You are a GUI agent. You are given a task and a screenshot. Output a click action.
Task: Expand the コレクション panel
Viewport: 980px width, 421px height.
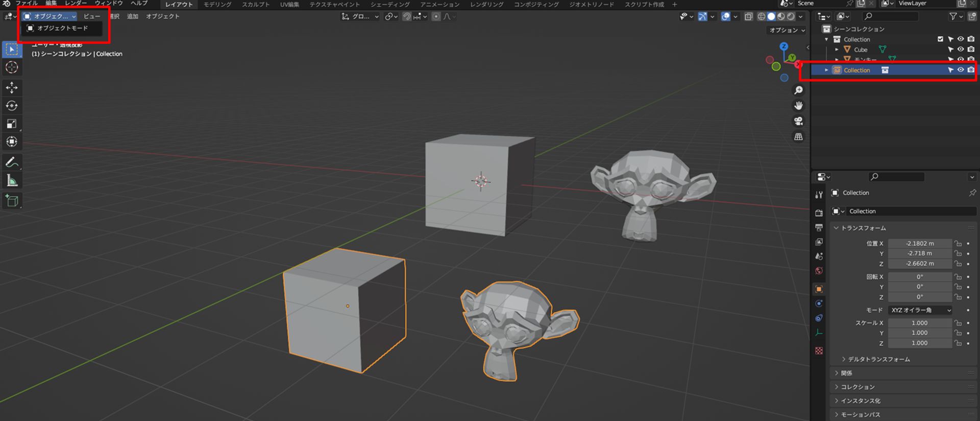[854, 387]
